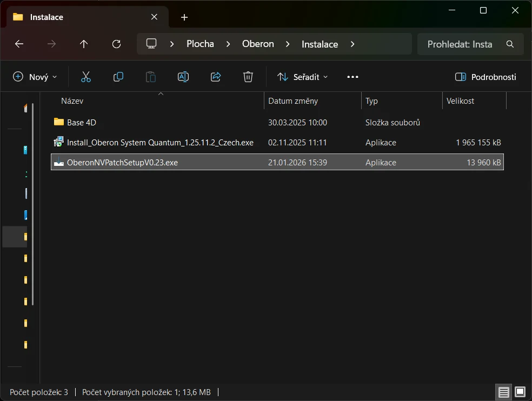The width and height of the screenshot is (532, 401).
Task: Cut the selected file with scissors icon
Action: [x=86, y=77]
